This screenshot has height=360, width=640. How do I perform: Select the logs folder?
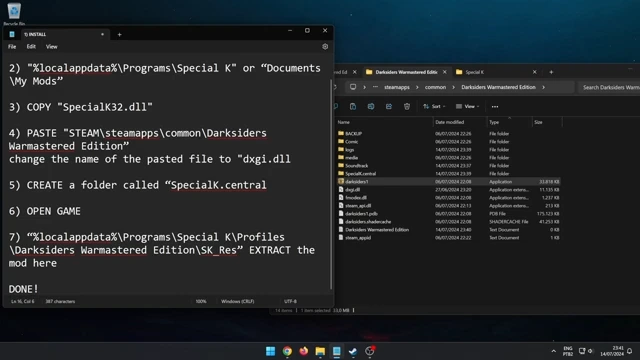350,150
